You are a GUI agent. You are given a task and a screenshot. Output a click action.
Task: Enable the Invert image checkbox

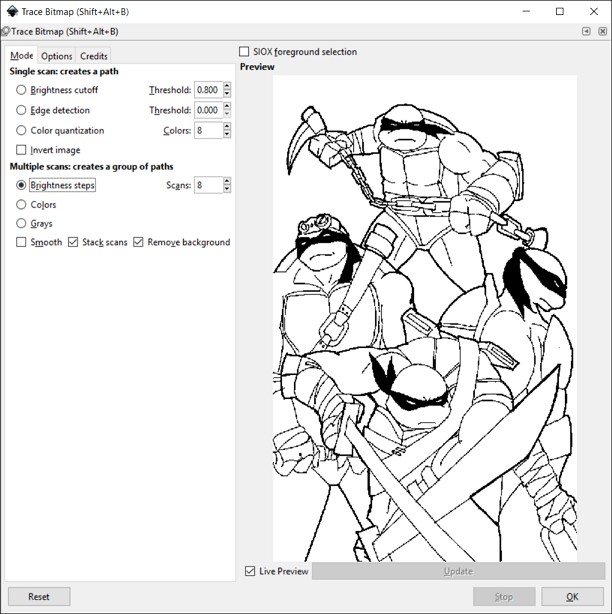(21, 150)
